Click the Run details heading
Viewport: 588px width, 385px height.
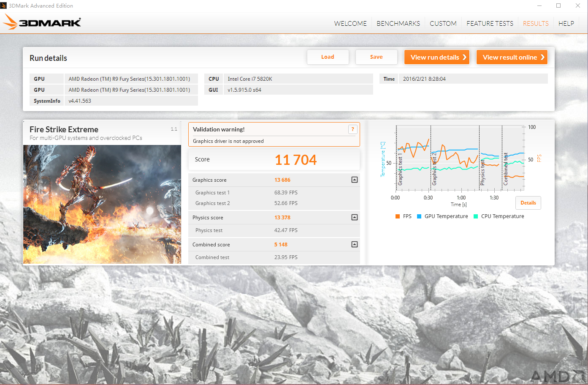coord(48,58)
